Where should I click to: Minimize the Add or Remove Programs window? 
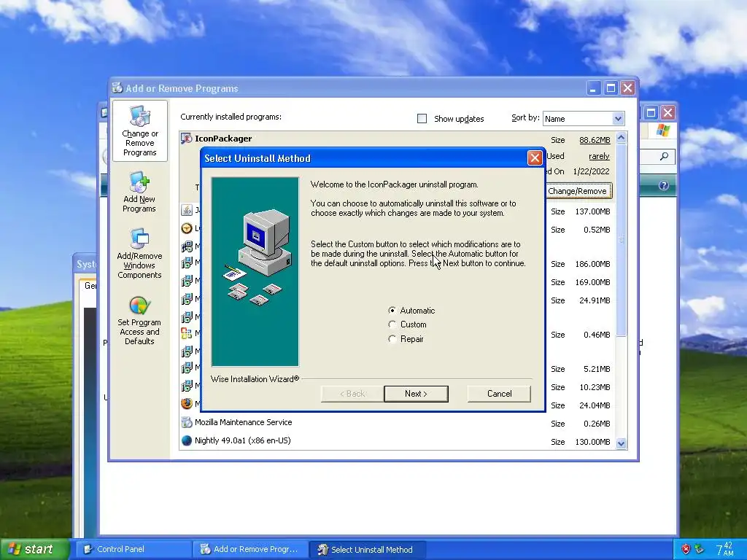[x=594, y=88]
